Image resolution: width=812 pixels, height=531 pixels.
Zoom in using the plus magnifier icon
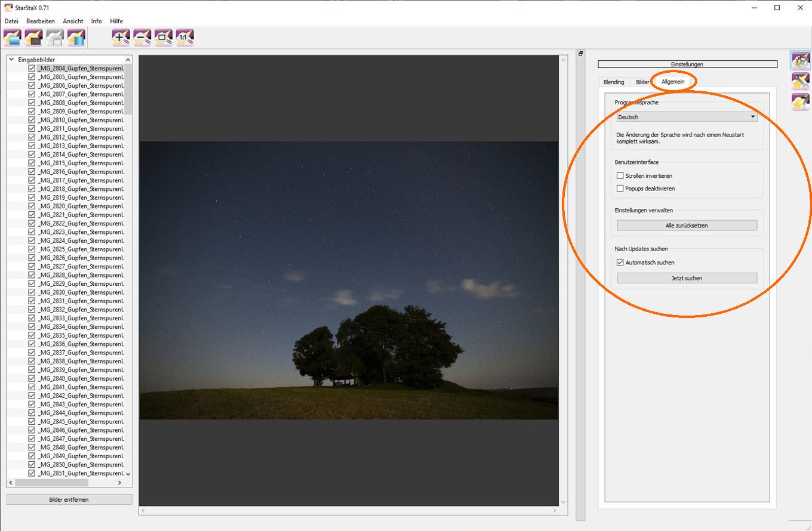tap(121, 38)
